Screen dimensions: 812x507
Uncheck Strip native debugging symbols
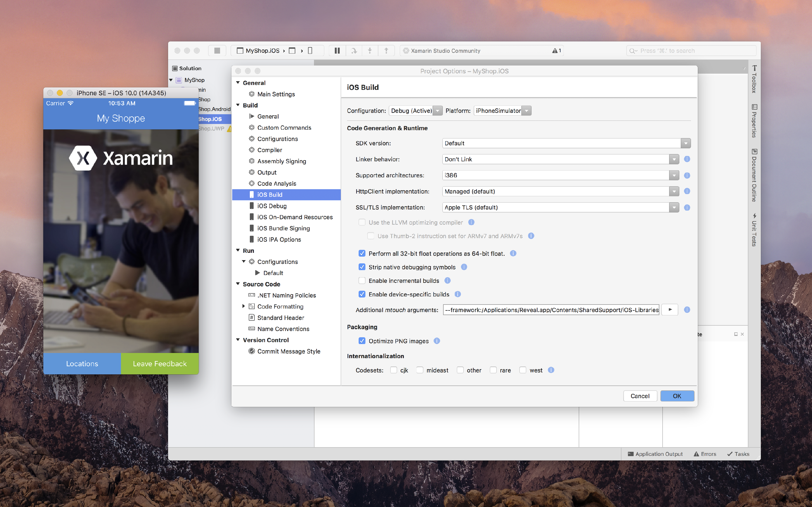pyautogui.click(x=362, y=267)
